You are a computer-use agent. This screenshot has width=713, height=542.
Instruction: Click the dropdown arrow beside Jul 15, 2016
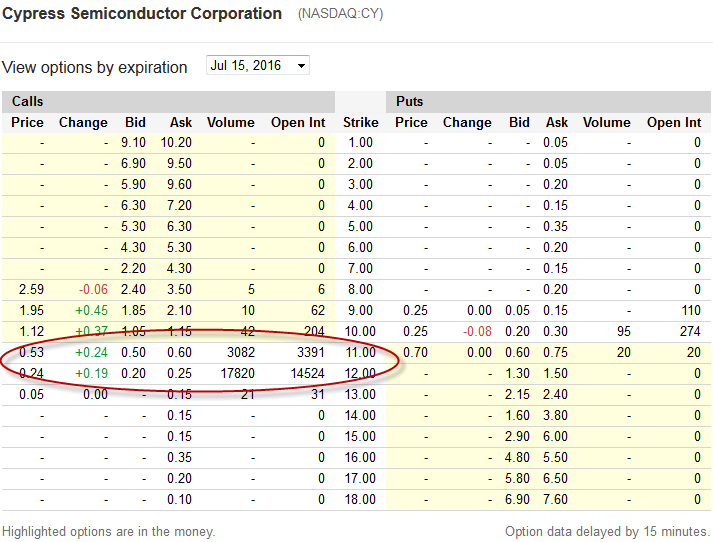[x=301, y=66]
